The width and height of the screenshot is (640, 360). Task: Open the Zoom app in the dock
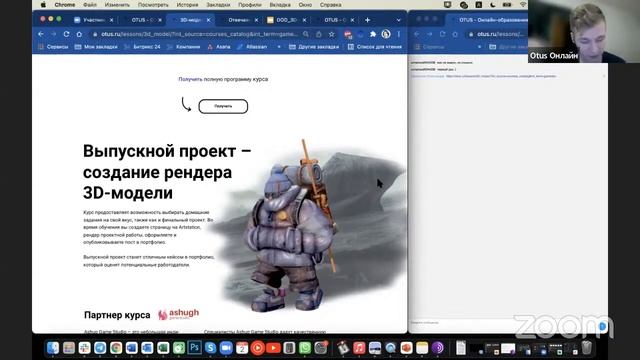pyautogui.click(x=226, y=348)
